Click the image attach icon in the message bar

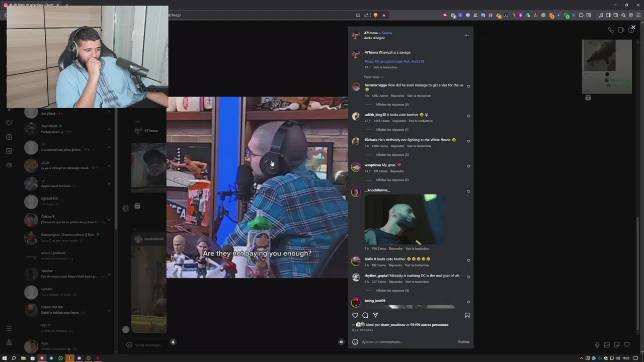607,345
